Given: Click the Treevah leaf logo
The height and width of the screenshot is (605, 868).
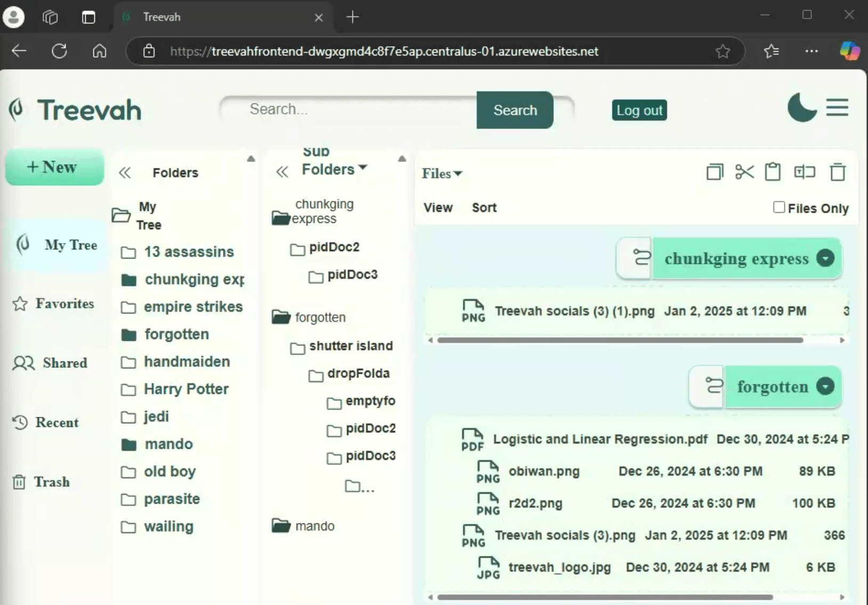Looking at the screenshot, I should pos(17,109).
